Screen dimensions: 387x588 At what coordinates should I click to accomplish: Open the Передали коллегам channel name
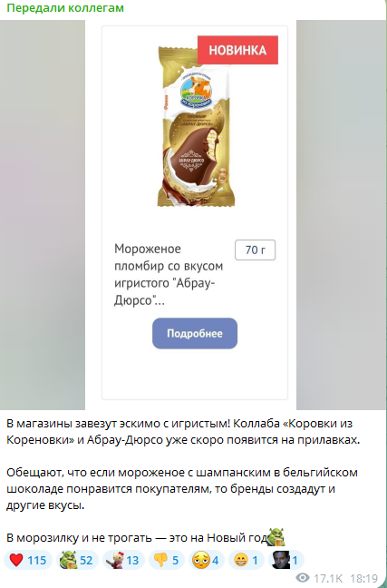pos(65,8)
